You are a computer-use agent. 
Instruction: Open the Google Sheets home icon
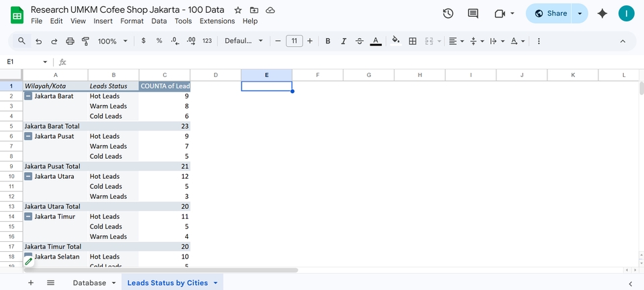coord(17,15)
